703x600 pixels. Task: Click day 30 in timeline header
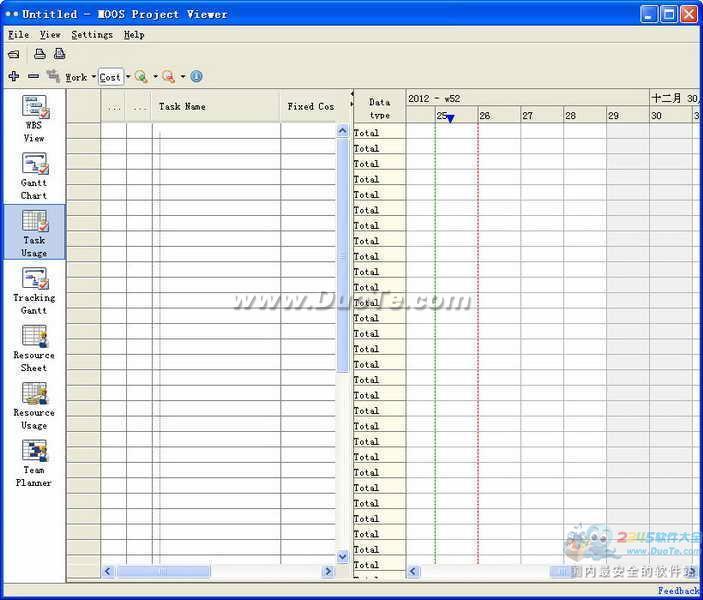pyautogui.click(x=671, y=115)
